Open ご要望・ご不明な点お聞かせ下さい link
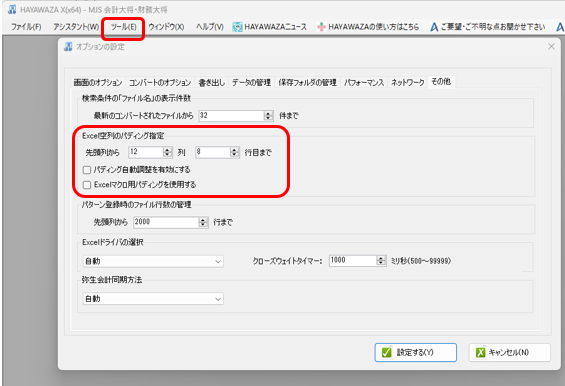The image size is (565, 386). [x=493, y=27]
